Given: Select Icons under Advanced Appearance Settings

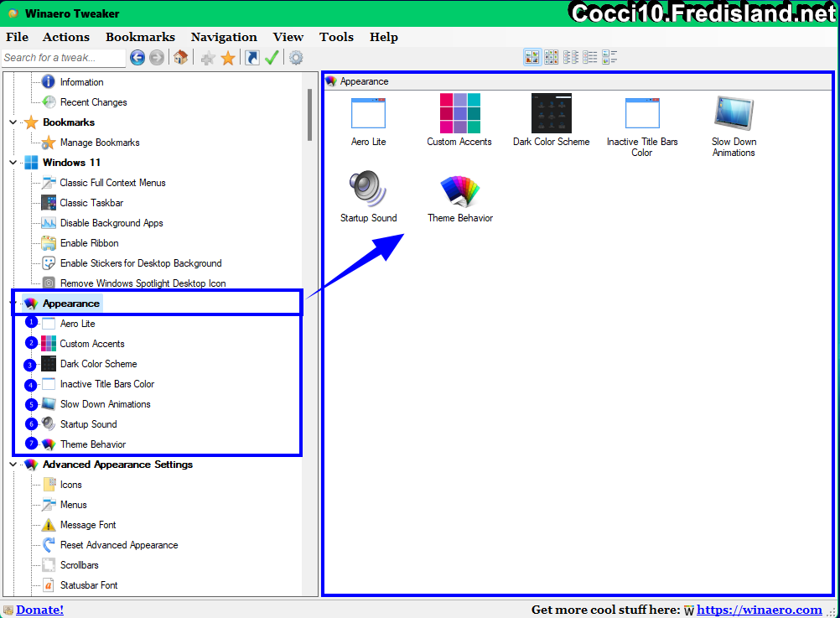Looking at the screenshot, I should pyautogui.click(x=70, y=485).
